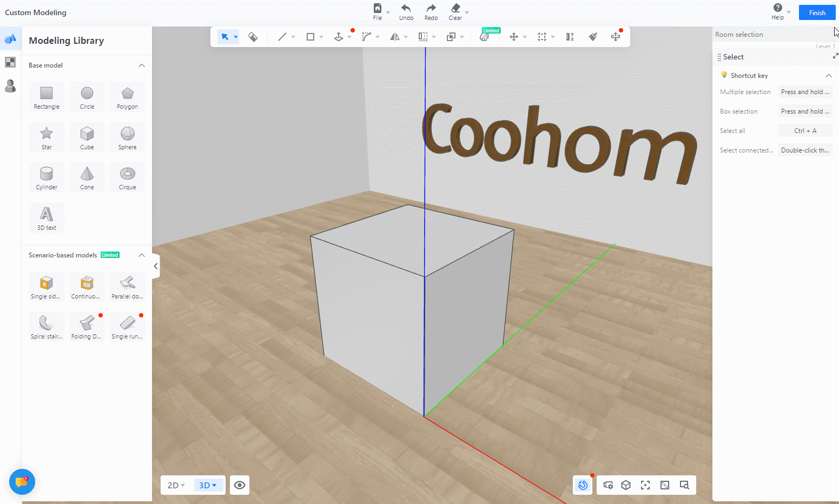839x504 pixels.
Task: Choose the Continuous scenario model
Action: 87,287
